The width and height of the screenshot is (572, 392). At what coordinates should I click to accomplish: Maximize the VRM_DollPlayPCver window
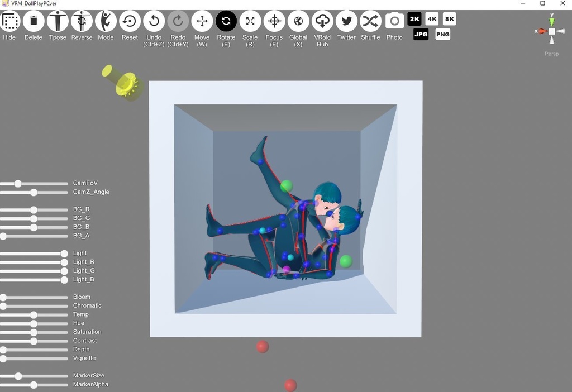point(543,3)
